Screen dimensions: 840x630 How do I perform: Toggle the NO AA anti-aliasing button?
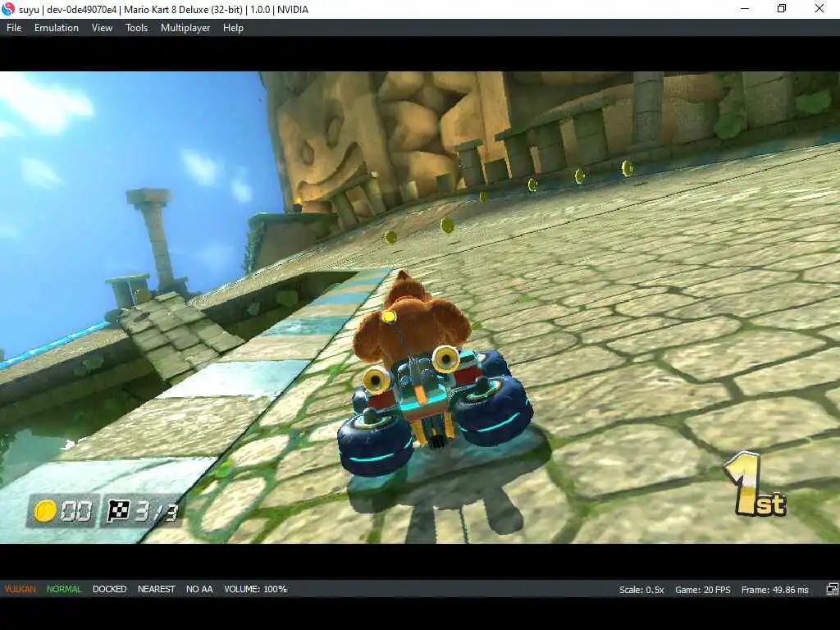[x=199, y=589]
